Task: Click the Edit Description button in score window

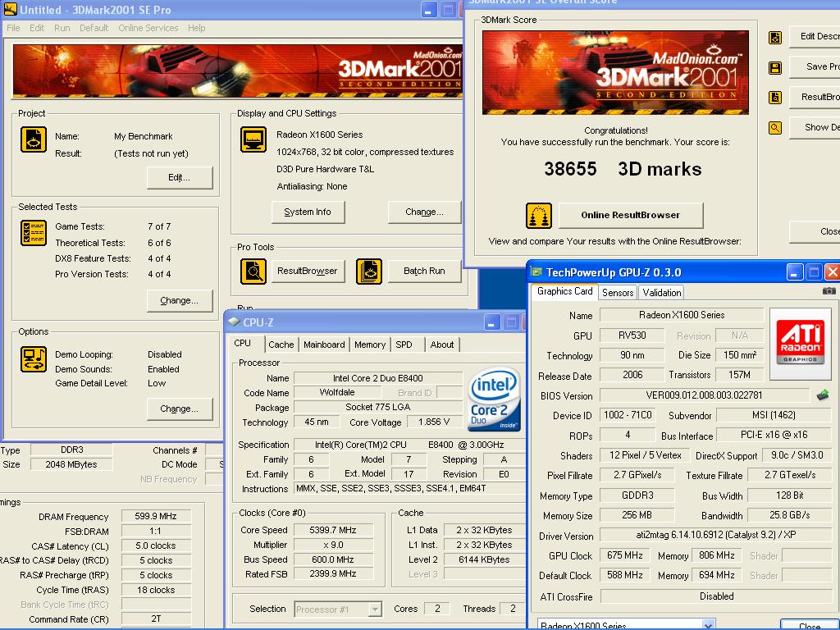Action: (x=815, y=36)
